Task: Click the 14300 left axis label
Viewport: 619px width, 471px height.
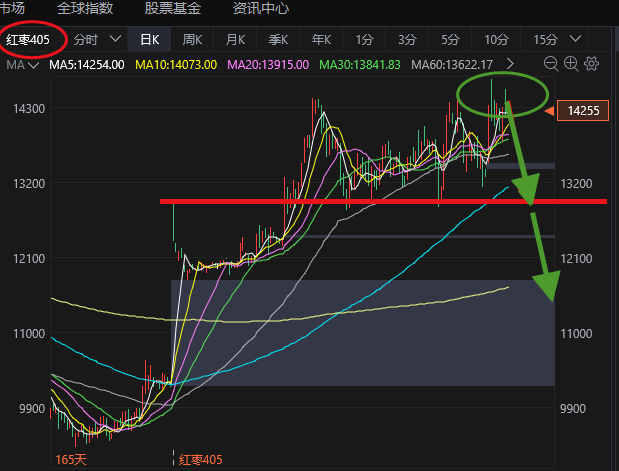Action: 29,109
